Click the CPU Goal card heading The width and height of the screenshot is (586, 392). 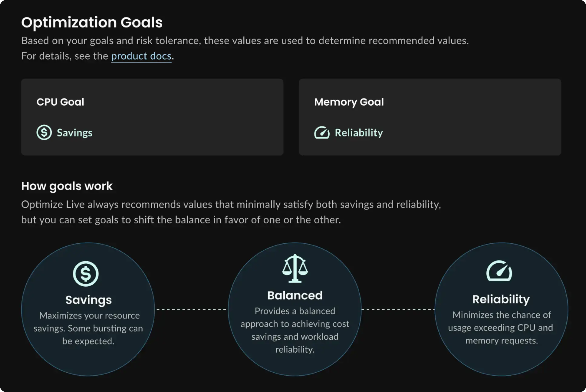[x=60, y=102]
